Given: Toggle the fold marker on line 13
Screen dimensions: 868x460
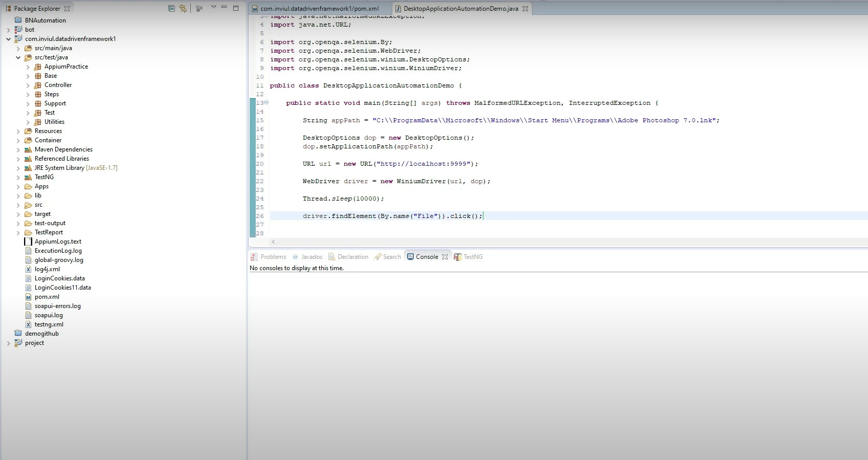Looking at the screenshot, I should [266, 102].
